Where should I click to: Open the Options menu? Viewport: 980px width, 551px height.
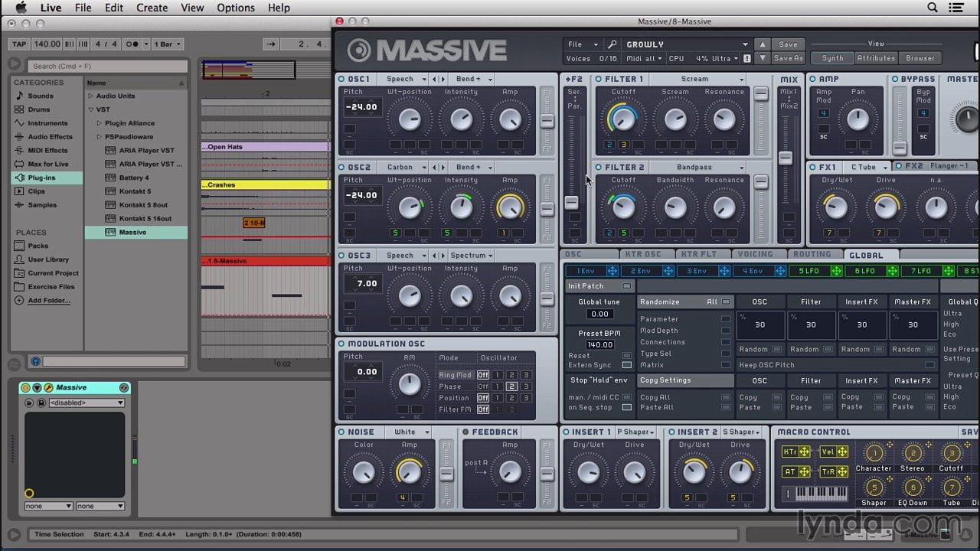[x=236, y=8]
